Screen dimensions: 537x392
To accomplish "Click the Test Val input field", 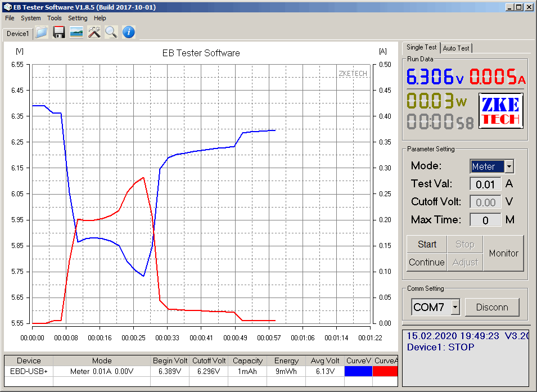I will (485, 184).
